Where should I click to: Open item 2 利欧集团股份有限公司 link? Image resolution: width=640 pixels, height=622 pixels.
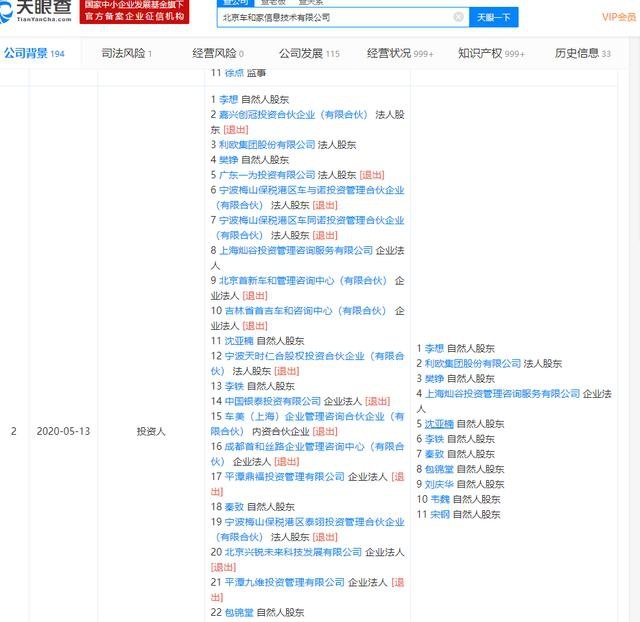473,364
